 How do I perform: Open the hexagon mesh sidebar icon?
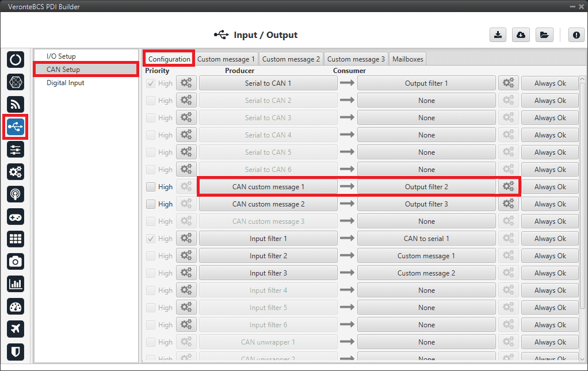coord(16,82)
